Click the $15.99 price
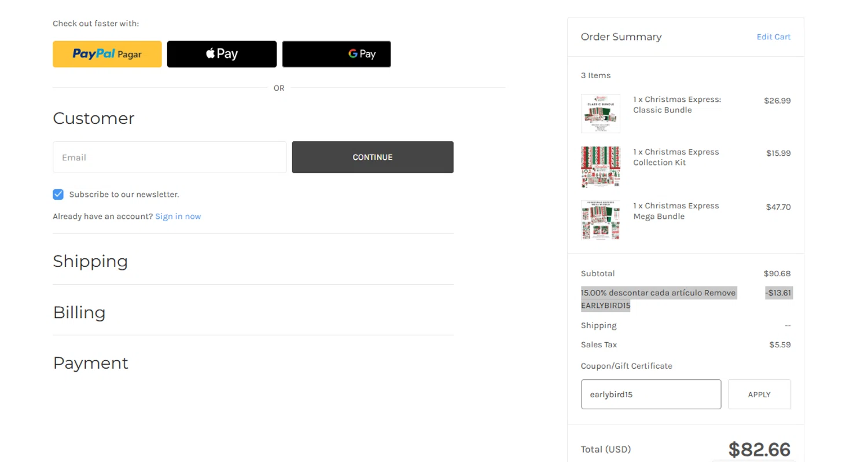 coord(778,153)
